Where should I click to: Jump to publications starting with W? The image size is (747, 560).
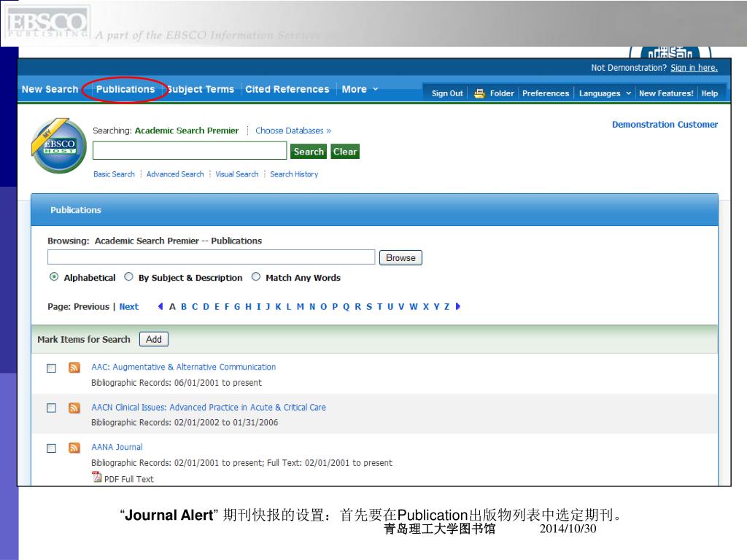click(x=413, y=307)
